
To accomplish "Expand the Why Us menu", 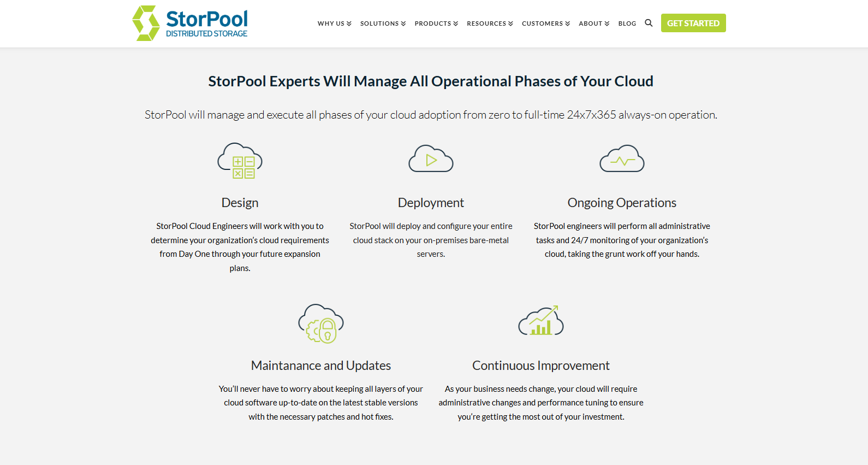I will (x=335, y=23).
